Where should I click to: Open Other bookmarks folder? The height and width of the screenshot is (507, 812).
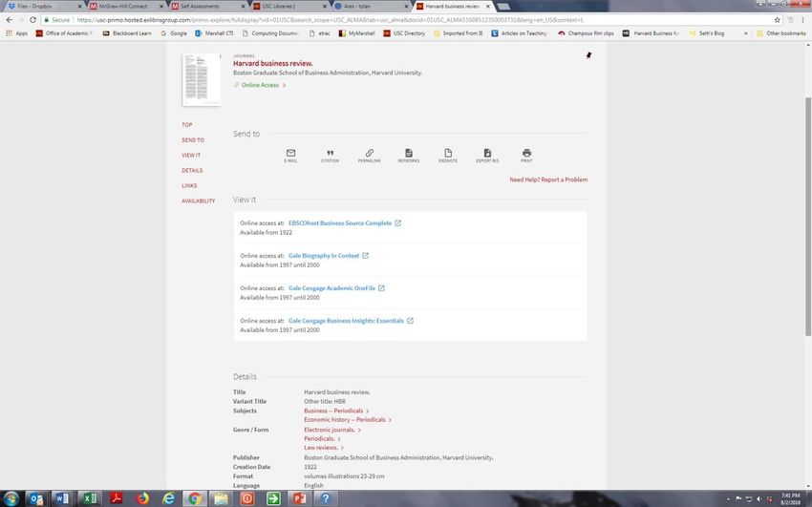click(x=780, y=33)
